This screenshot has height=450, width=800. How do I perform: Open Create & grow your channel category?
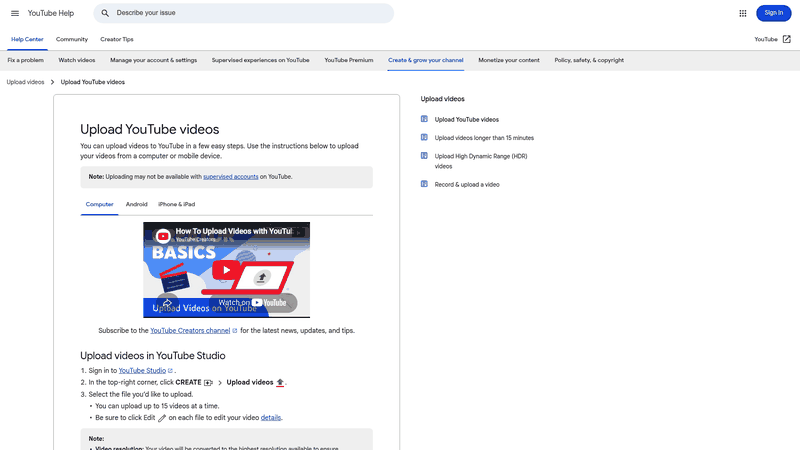[x=426, y=60]
